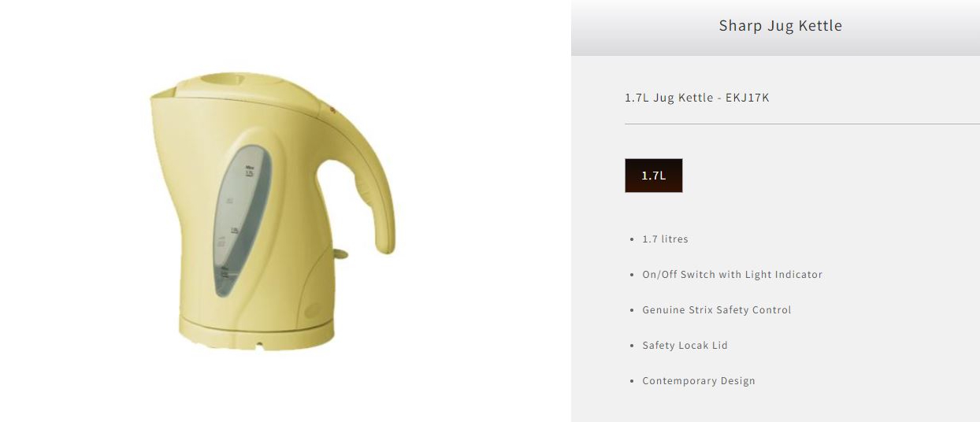Open the yellow kettle product image
This screenshot has height=422, width=980.
click(273, 211)
